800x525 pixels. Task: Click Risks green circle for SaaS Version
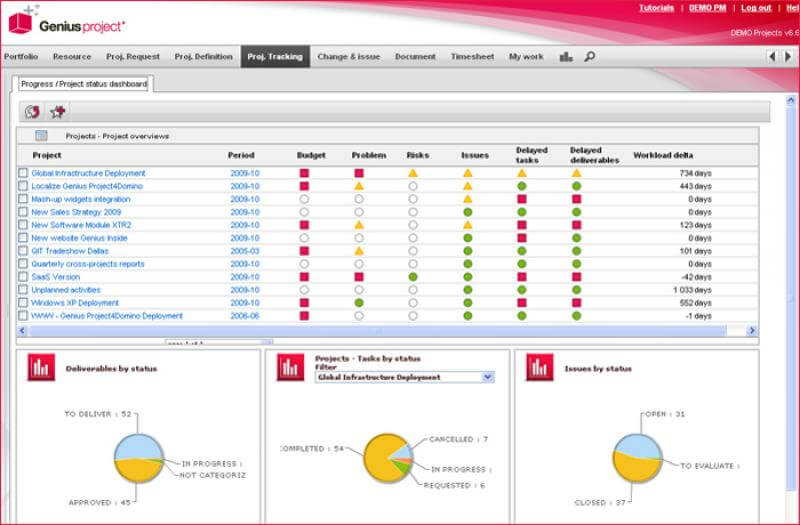coord(413,277)
